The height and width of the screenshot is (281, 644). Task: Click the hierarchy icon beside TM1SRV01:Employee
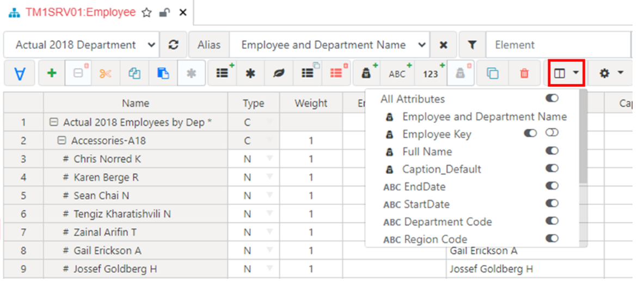[14, 13]
